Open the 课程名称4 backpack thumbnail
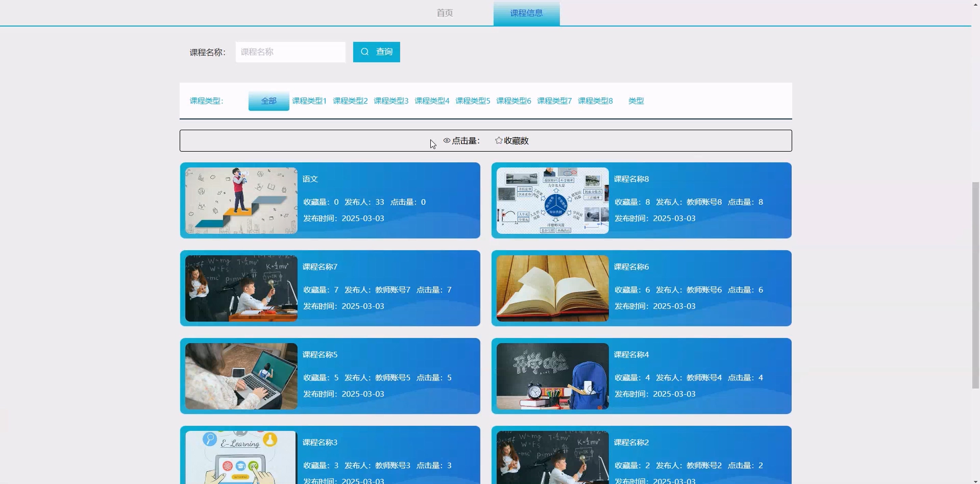This screenshot has width=980, height=484. click(553, 376)
